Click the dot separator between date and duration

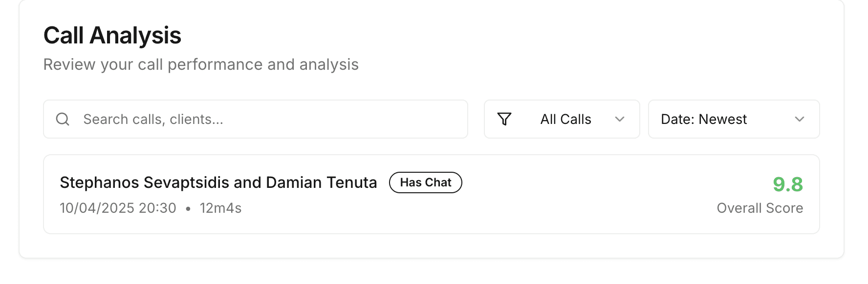tap(188, 208)
